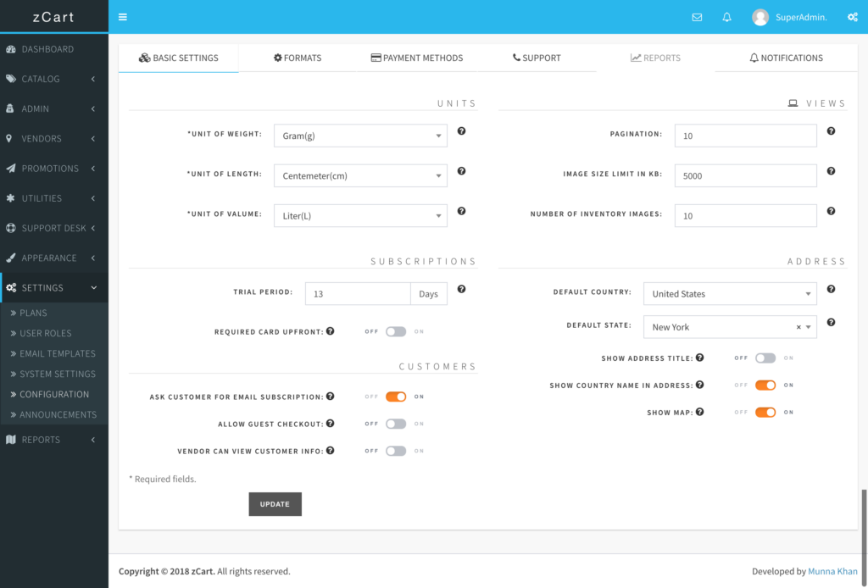Switch to the Payment Methods tab
868x588 pixels.
pyautogui.click(x=417, y=58)
